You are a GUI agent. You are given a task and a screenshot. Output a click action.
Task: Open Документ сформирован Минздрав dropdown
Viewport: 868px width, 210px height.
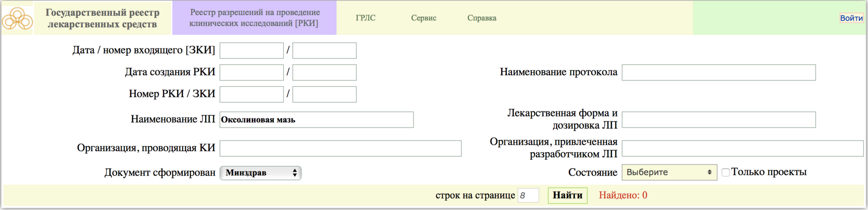(x=260, y=173)
